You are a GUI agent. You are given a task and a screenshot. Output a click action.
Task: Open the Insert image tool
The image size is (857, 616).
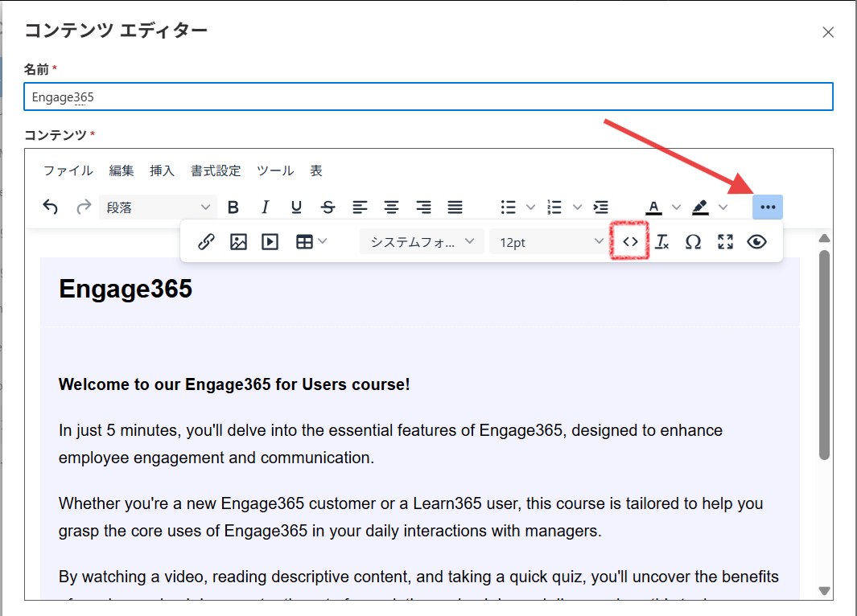pyautogui.click(x=238, y=241)
